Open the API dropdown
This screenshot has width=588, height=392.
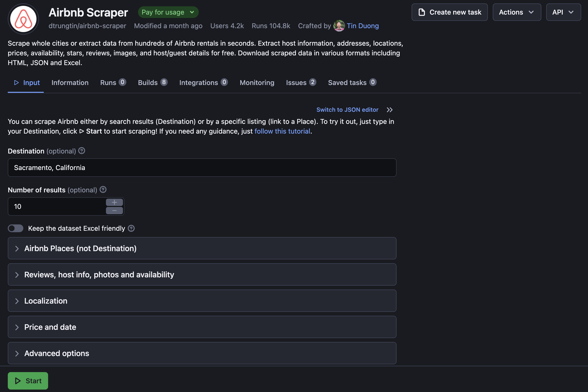pyautogui.click(x=563, y=12)
